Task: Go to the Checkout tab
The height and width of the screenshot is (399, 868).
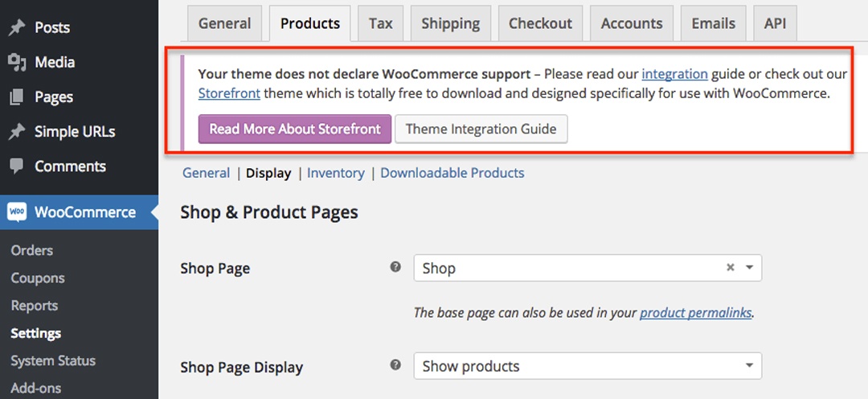Action: tap(540, 24)
